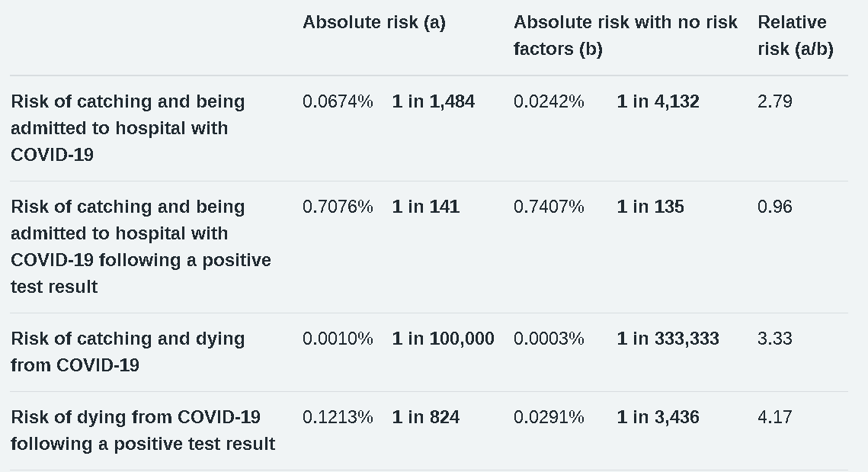Select the hospital admission risk row label
868x472 pixels.
pyautogui.click(x=127, y=128)
